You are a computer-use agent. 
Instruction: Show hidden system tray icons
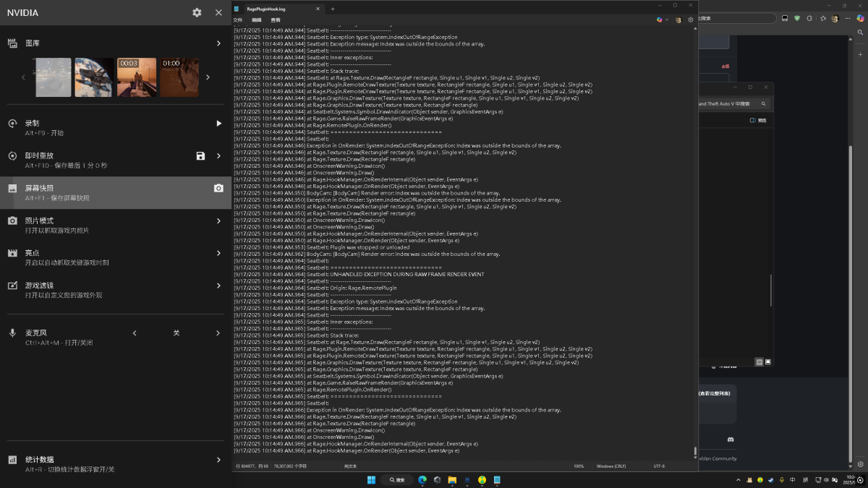pyautogui.click(x=739, y=480)
